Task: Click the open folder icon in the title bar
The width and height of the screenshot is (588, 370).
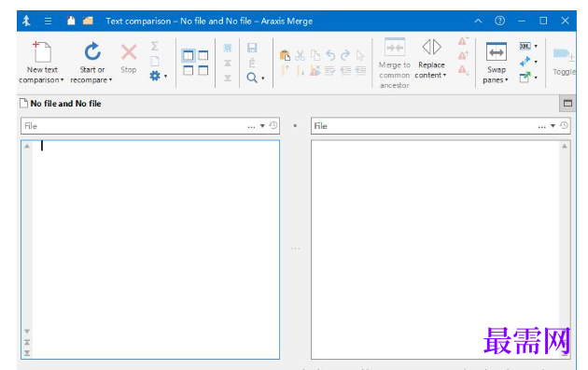Action: click(88, 21)
